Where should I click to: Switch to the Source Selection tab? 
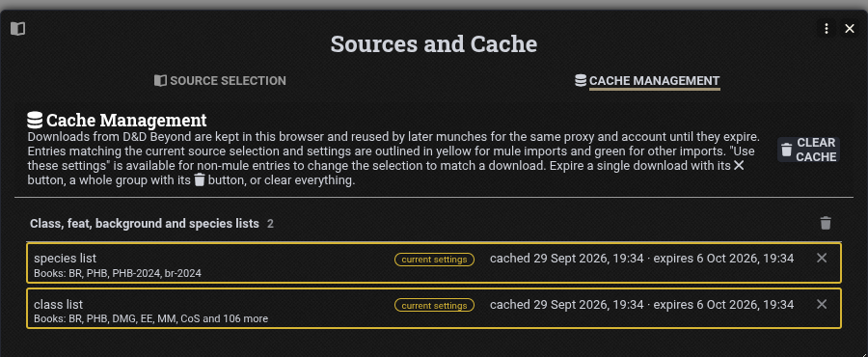220,81
